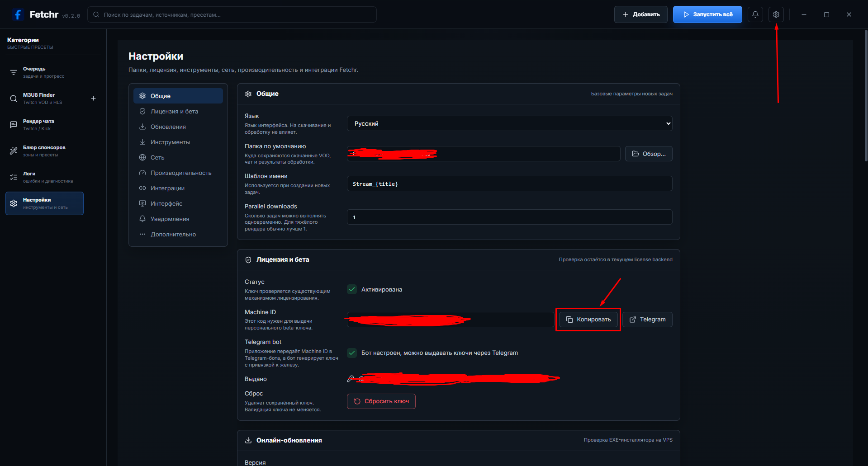
Task: Click the Очередь filter icon
Action: point(14,72)
